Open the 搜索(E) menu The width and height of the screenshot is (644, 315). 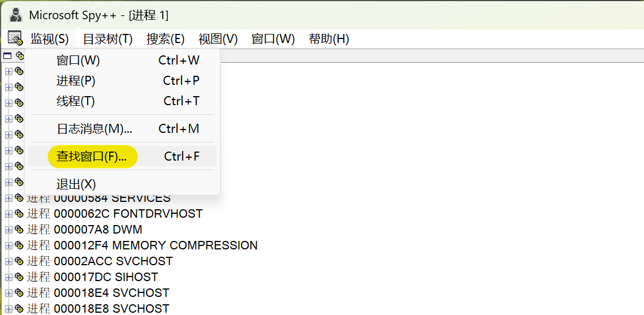pyautogui.click(x=165, y=39)
